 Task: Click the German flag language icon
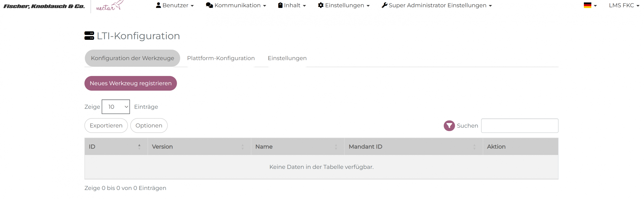click(587, 5)
